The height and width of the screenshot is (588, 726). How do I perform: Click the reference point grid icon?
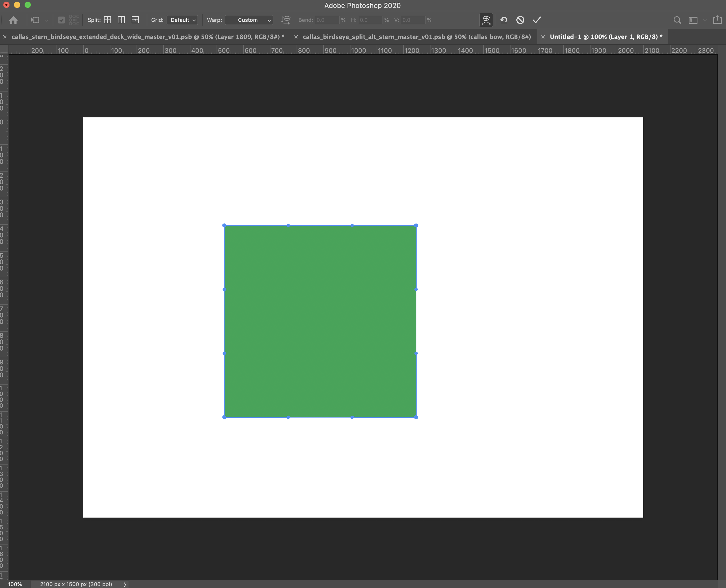click(74, 20)
